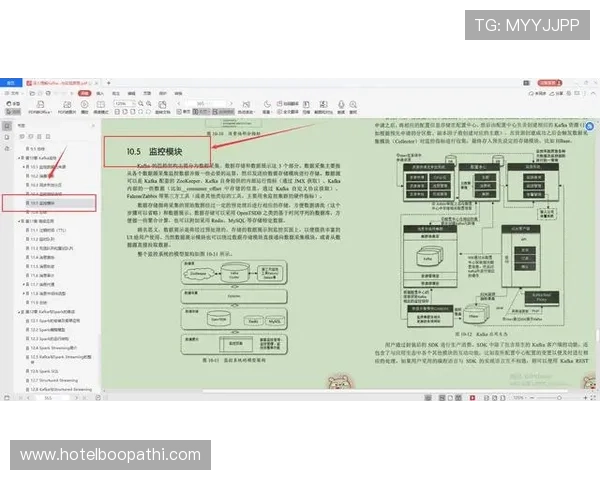Screen dimensions: 600x480
Task: Open the auto-scroll tool
Action: tap(246, 108)
